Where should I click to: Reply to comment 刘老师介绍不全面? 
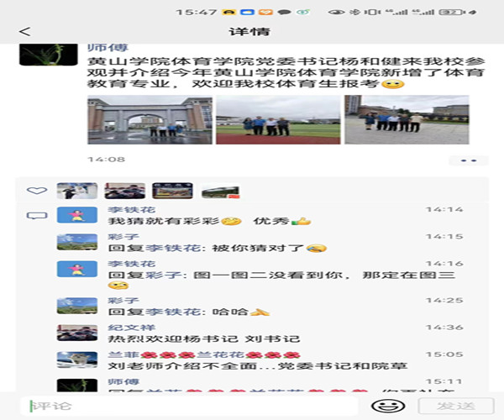(258, 366)
